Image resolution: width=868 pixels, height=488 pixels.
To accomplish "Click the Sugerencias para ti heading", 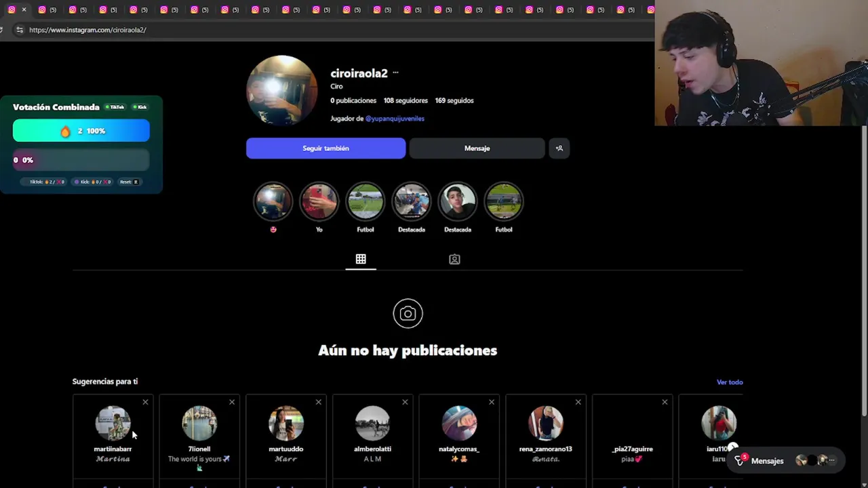I will pos(105,382).
